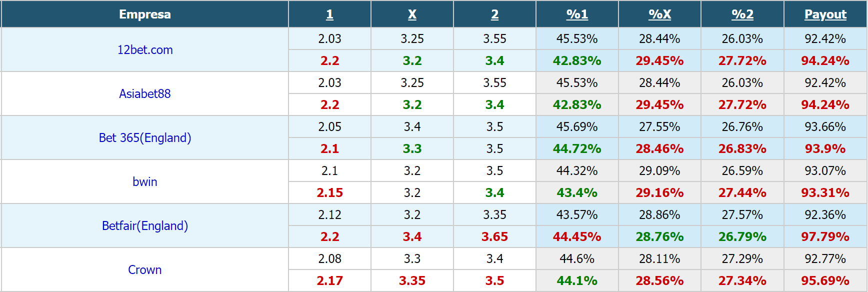
Task: Select the green 3.3 odds for Bet 365
Action: coord(412,149)
